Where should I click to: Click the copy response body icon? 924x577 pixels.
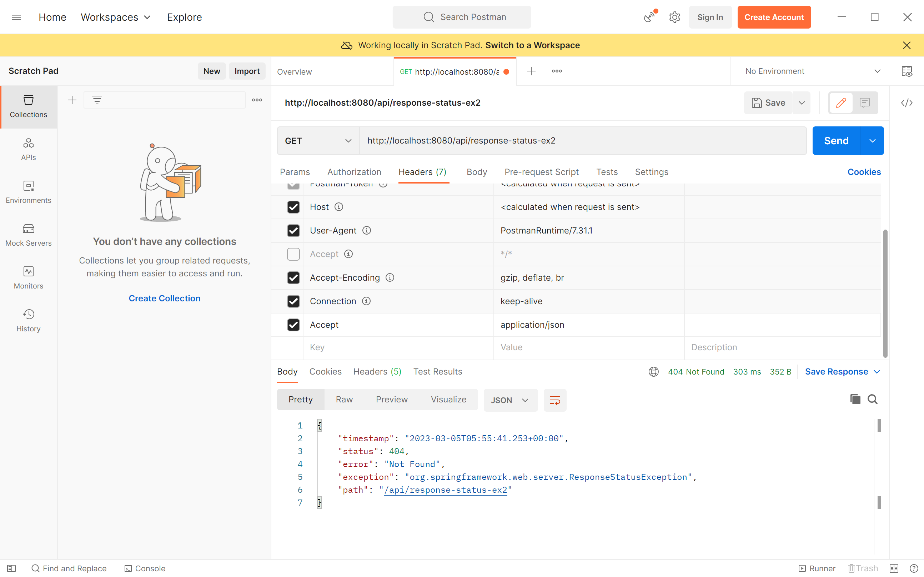(855, 399)
